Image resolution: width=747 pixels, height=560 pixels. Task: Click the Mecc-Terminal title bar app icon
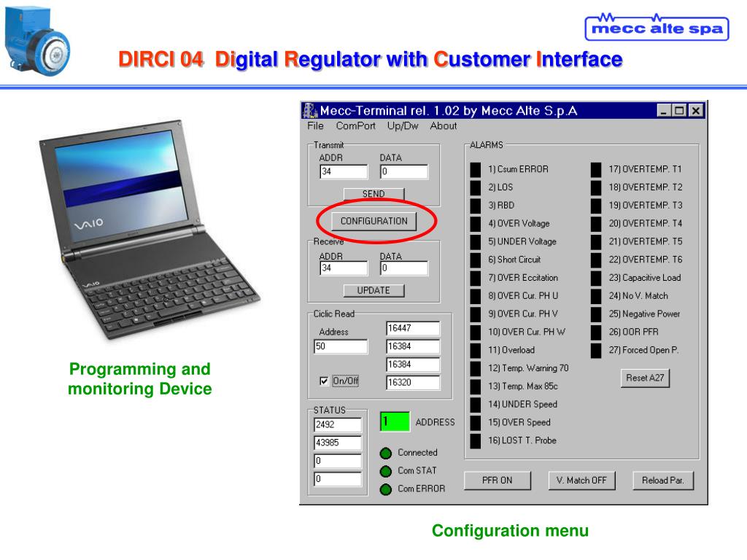pyautogui.click(x=310, y=111)
